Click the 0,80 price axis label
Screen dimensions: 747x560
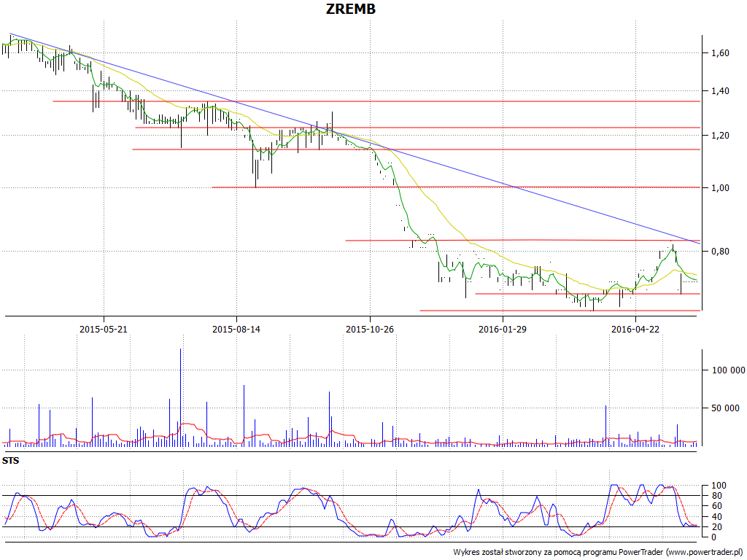[720, 252]
